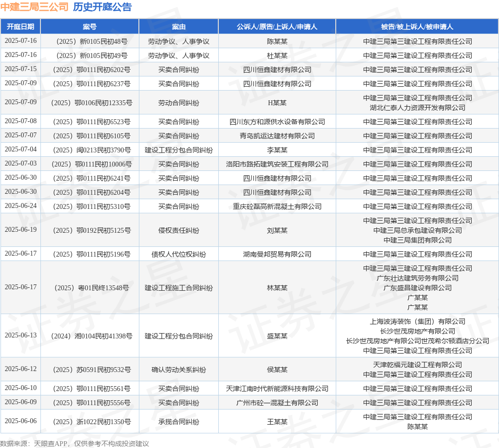
Task: Click the 案由 column header
Action: (x=178, y=27)
